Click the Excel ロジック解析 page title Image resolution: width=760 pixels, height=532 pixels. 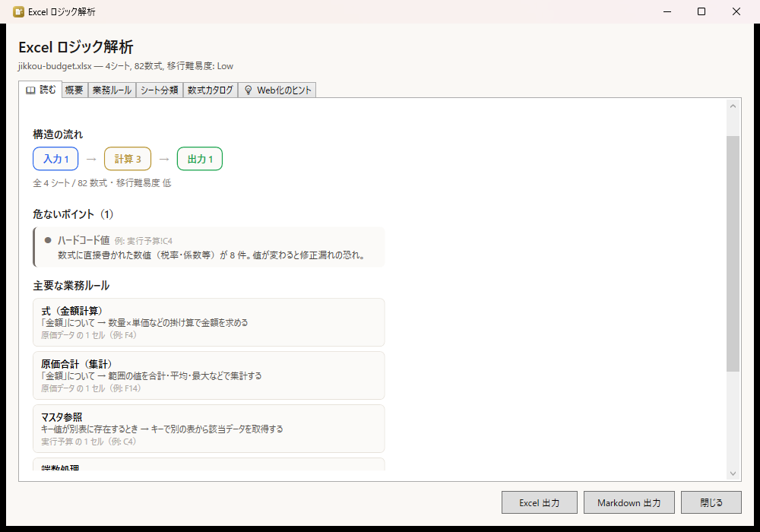pyautogui.click(x=75, y=47)
